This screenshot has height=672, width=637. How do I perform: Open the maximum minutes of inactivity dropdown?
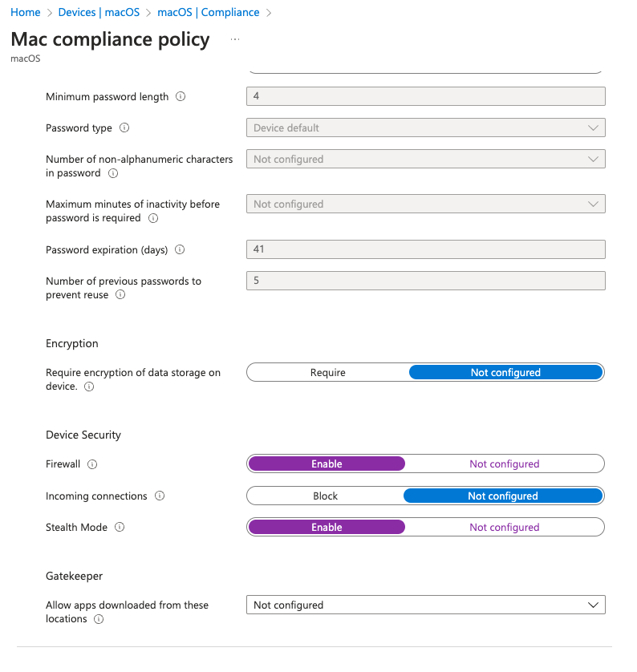[426, 204]
